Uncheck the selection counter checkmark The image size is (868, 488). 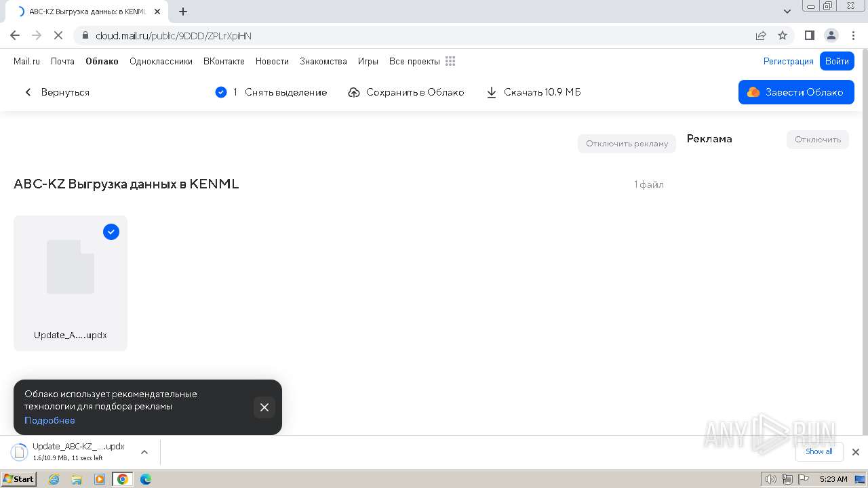[x=221, y=92]
